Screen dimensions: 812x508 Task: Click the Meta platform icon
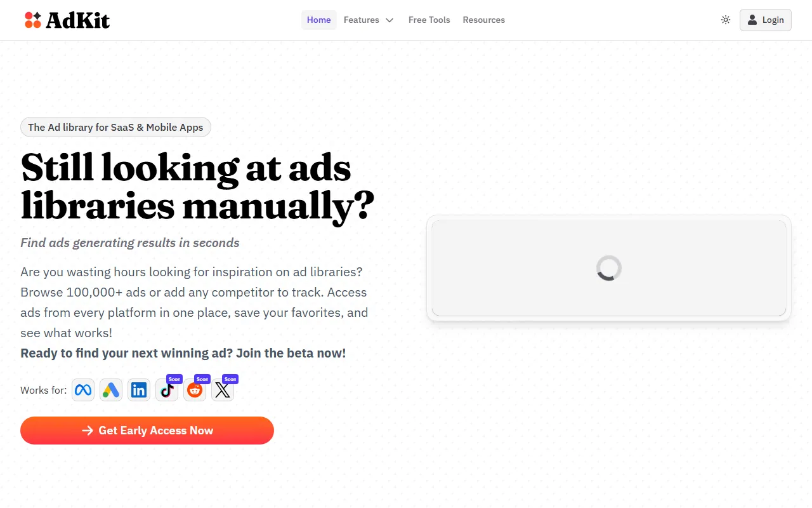point(83,390)
